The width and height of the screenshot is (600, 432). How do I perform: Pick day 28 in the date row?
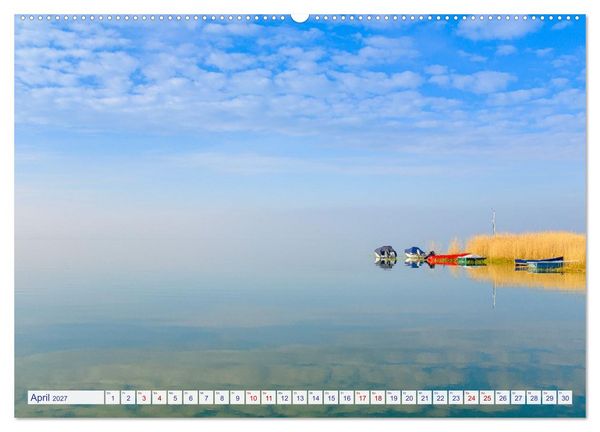534,397
